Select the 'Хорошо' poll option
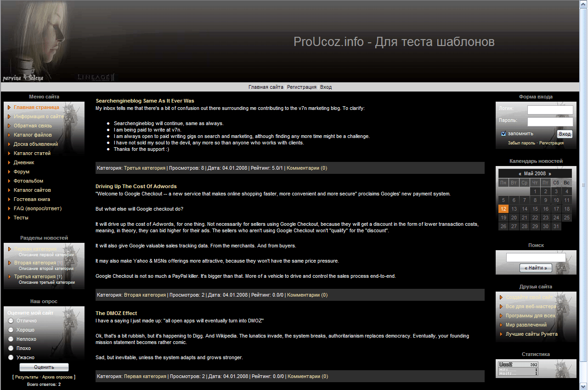The height and width of the screenshot is (390, 588). pyautogui.click(x=11, y=330)
